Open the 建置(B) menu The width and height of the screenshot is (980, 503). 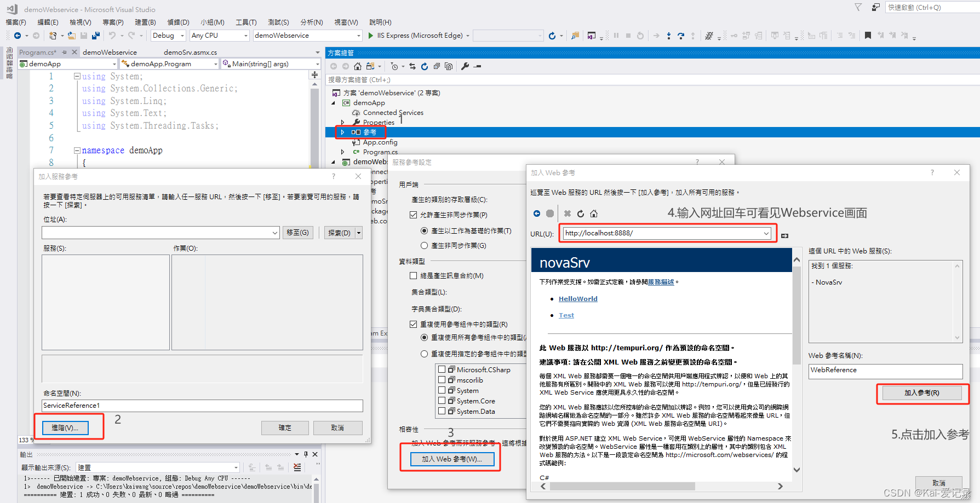145,22
